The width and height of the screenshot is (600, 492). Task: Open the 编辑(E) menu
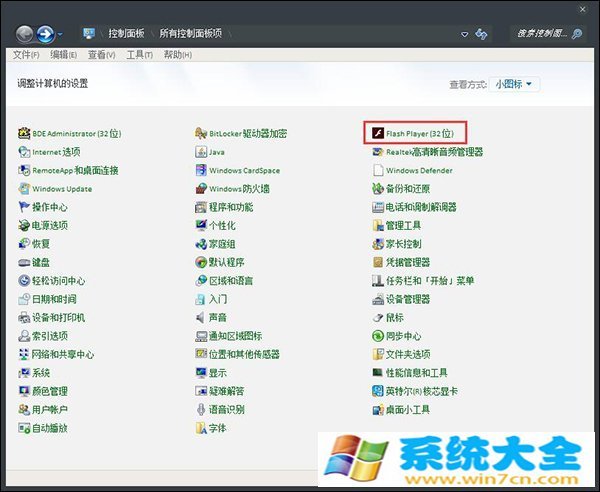click(x=64, y=55)
